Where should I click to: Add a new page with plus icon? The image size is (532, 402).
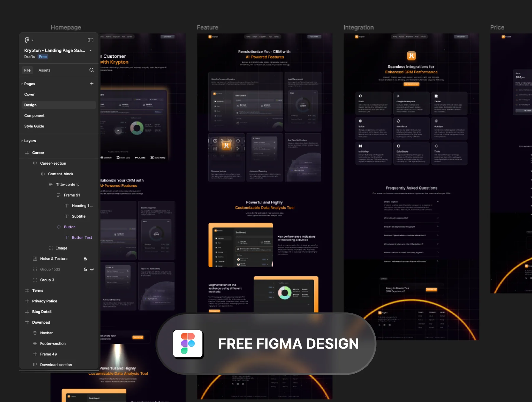[92, 84]
